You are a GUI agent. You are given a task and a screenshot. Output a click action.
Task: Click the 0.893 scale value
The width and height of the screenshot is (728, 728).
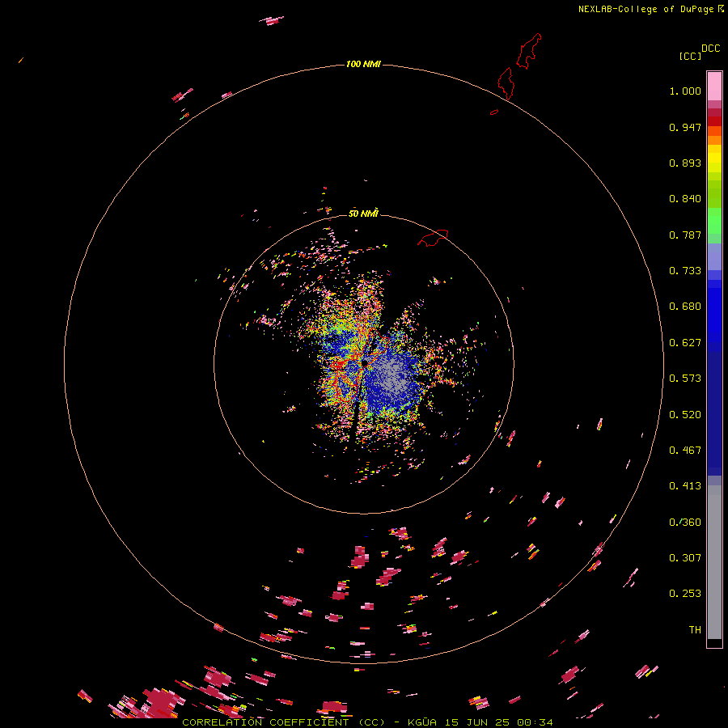point(685,163)
